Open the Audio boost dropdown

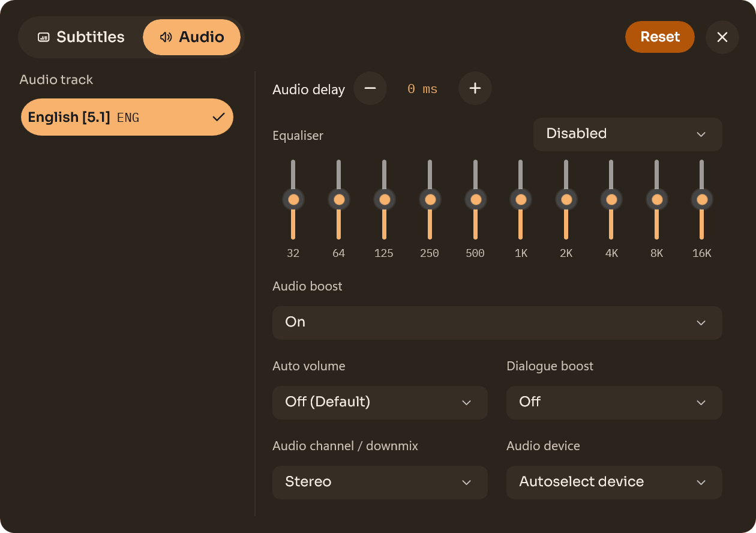click(x=497, y=323)
